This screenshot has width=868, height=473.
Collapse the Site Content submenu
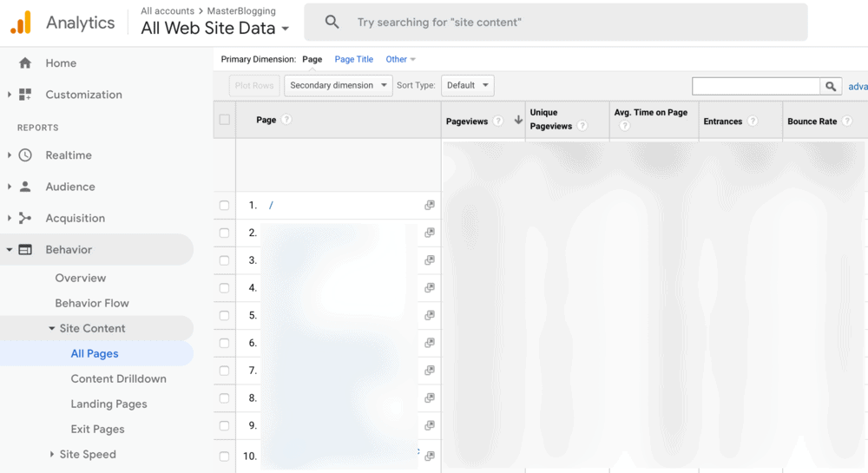click(x=51, y=328)
